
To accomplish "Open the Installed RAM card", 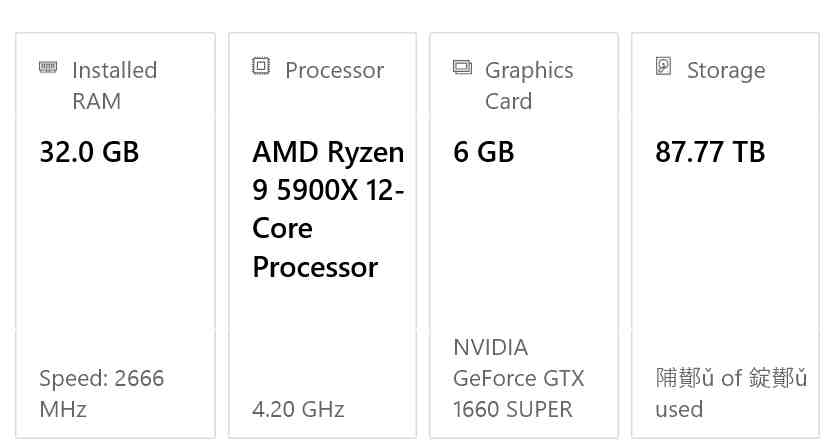I will point(115,235).
